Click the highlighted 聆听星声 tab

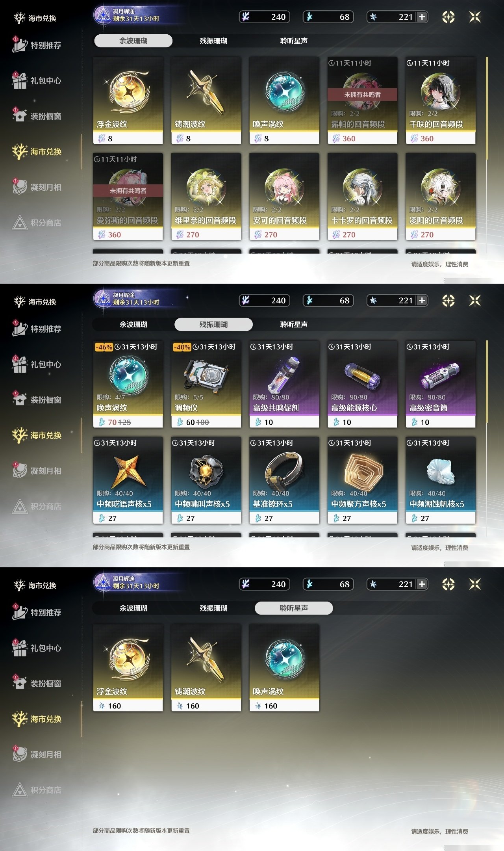click(x=294, y=608)
